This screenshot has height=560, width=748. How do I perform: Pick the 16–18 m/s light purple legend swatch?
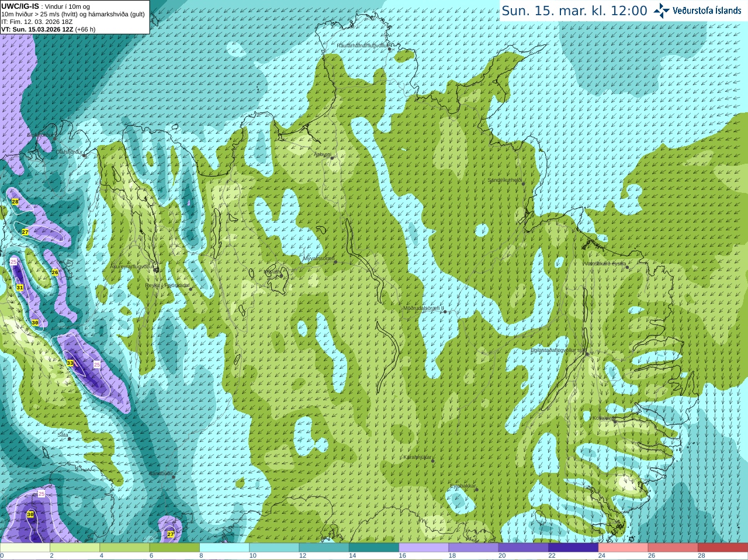424,548
